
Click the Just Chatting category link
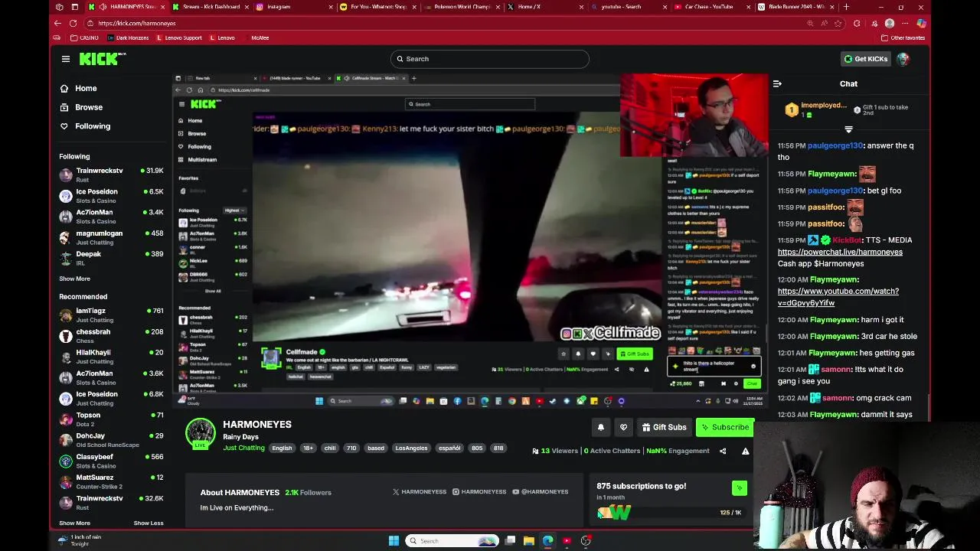[243, 448]
